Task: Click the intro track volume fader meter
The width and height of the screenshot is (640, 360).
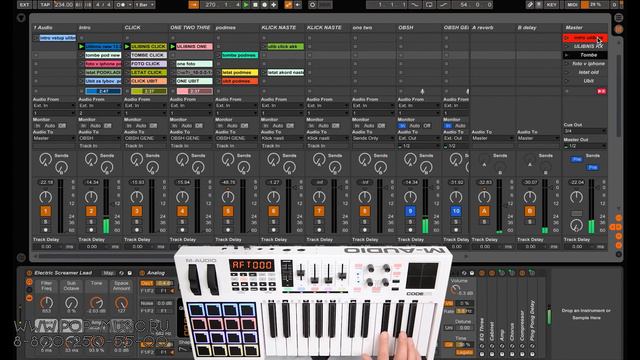Action: pos(106,206)
